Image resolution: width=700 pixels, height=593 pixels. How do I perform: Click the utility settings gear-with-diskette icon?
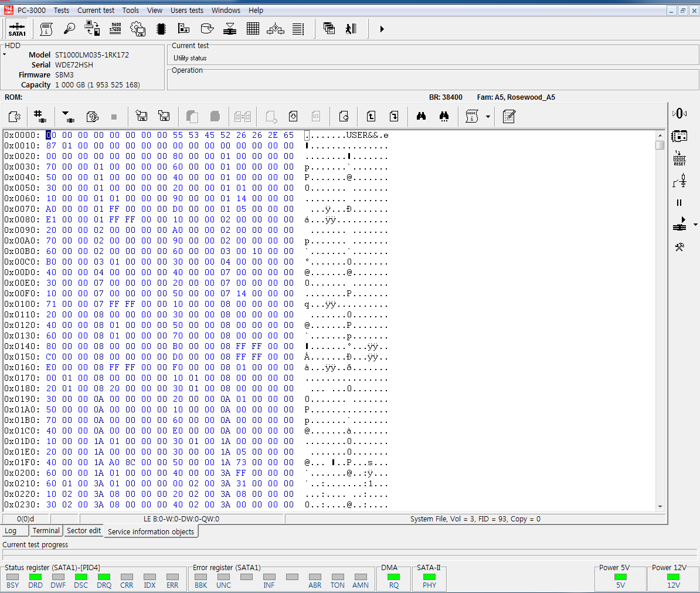138,28
